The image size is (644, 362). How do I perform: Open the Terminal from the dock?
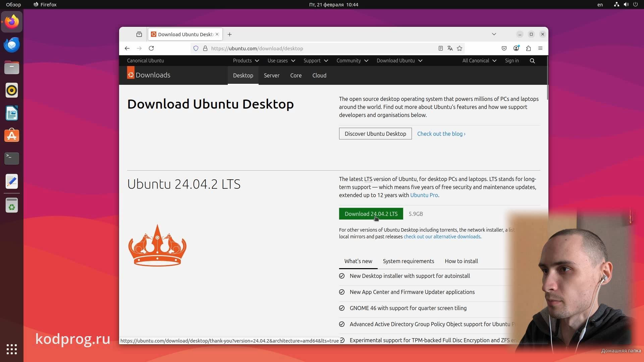coord(12,158)
